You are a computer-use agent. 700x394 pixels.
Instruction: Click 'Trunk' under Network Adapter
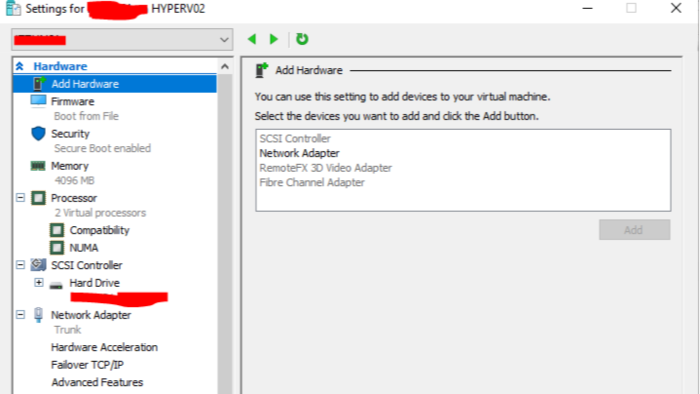click(68, 330)
